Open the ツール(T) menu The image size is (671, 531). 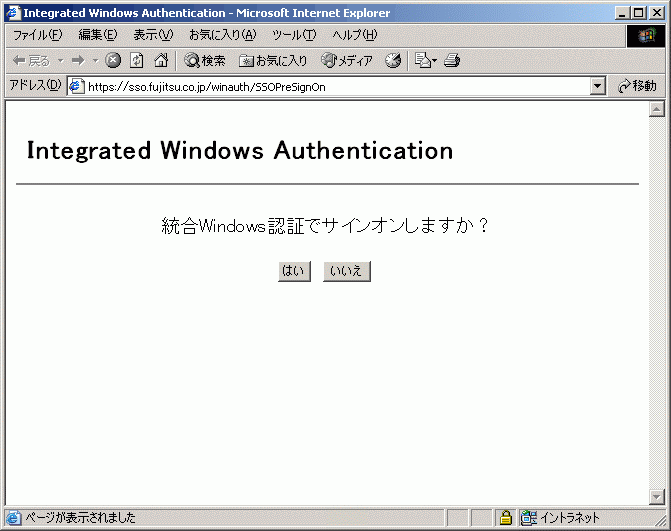(x=294, y=35)
